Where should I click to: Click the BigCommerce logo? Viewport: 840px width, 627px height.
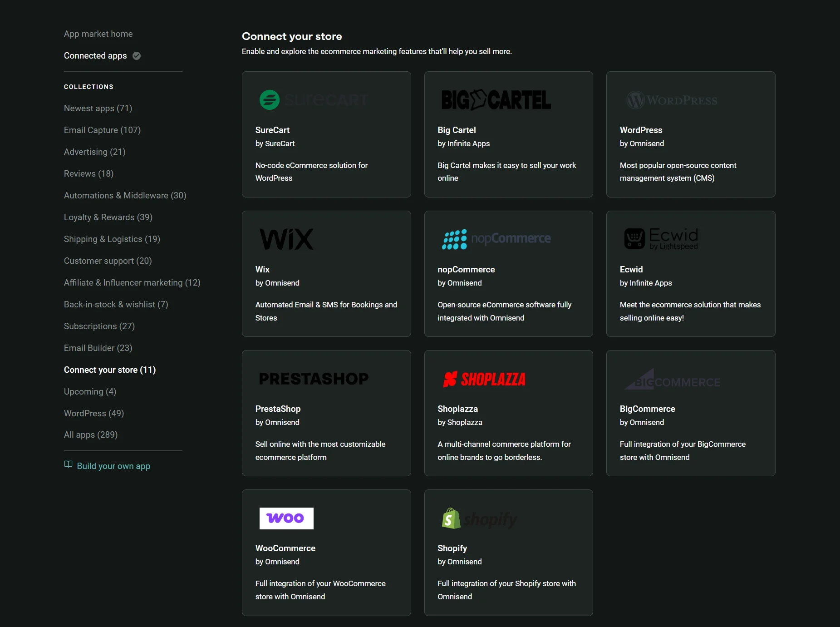[x=673, y=379]
